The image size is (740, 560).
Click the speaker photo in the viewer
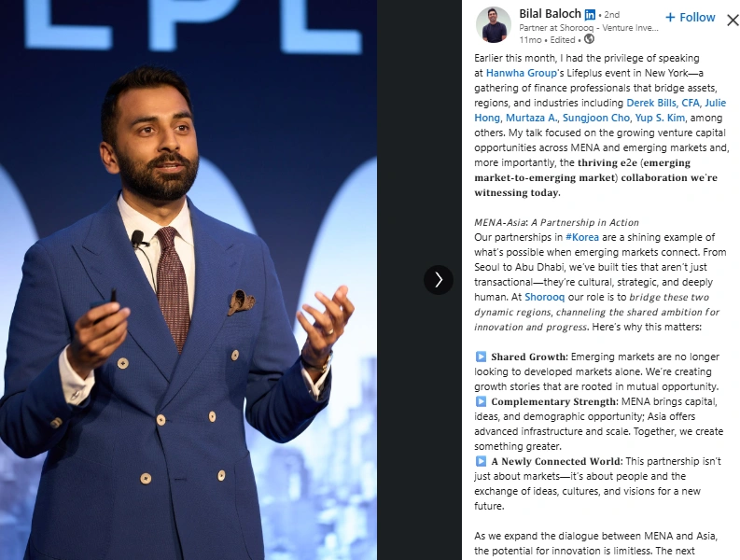(x=188, y=280)
